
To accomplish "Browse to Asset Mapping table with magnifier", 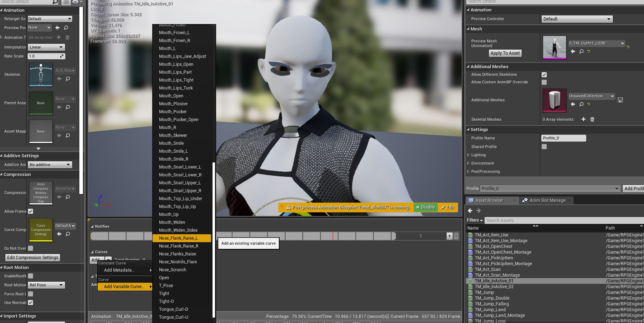I will point(68,135).
